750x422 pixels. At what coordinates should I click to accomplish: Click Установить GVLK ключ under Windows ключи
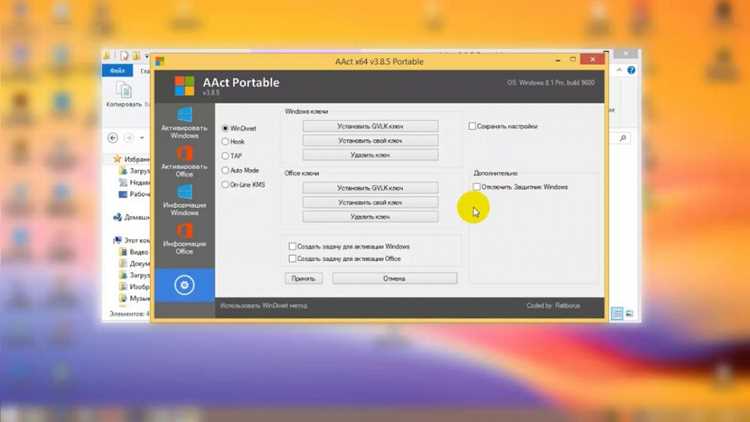(x=370, y=126)
